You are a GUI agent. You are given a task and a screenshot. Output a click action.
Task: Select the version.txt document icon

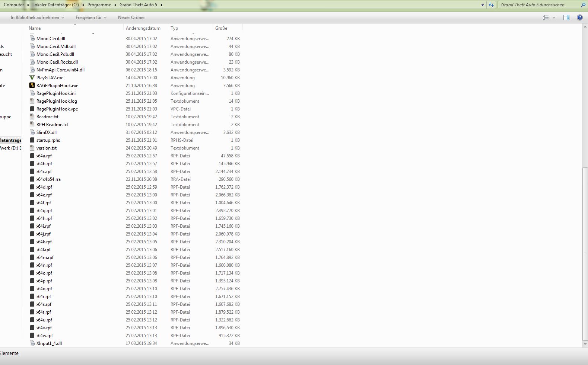pyautogui.click(x=32, y=148)
